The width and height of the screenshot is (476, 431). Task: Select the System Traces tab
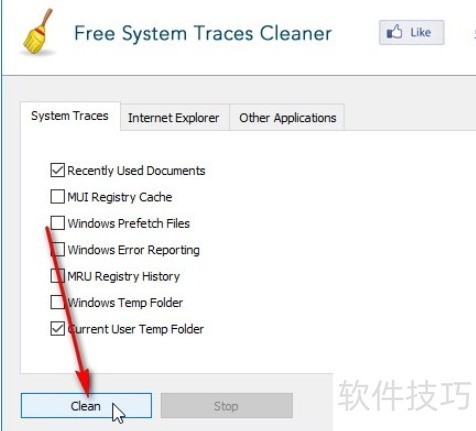70,116
